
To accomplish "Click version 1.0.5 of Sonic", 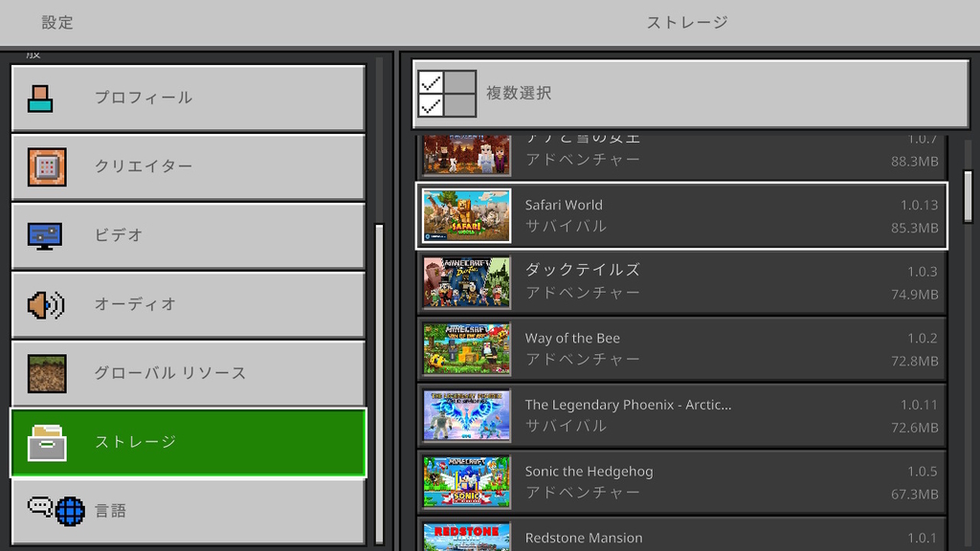I will [923, 472].
